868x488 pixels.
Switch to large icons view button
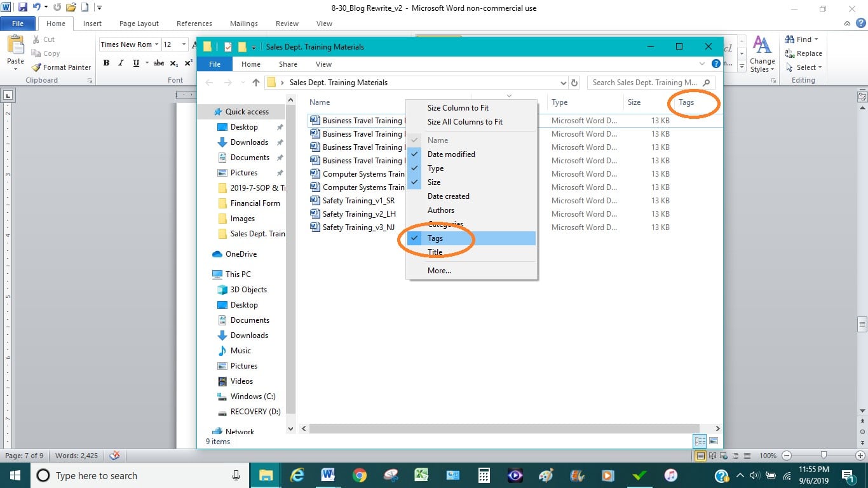(x=714, y=441)
